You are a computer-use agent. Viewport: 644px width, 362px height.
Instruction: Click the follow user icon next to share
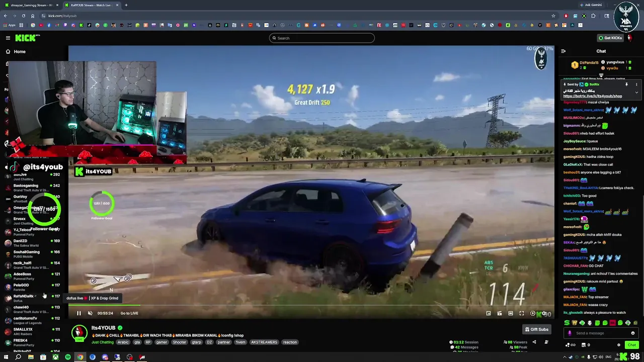pos(546,342)
